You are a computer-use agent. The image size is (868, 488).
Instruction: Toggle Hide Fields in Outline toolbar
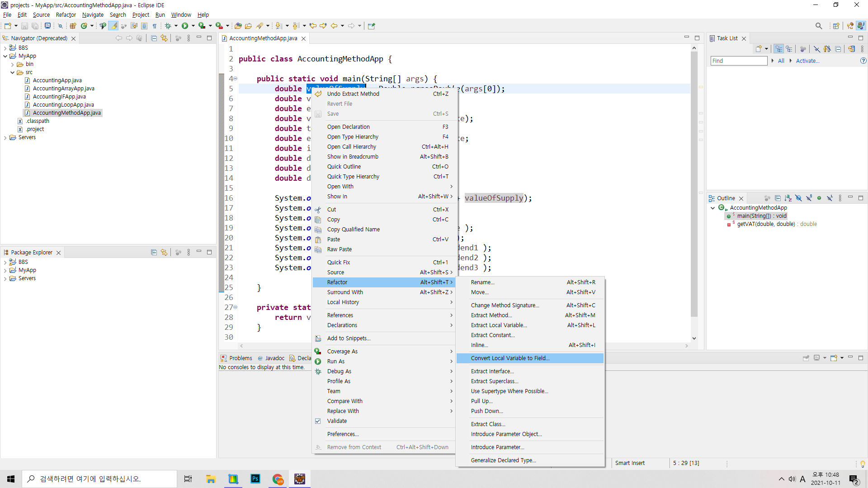pos(798,198)
